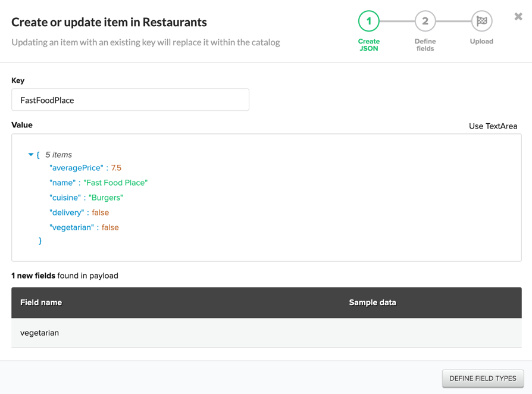Click the Field name column header

click(41, 302)
